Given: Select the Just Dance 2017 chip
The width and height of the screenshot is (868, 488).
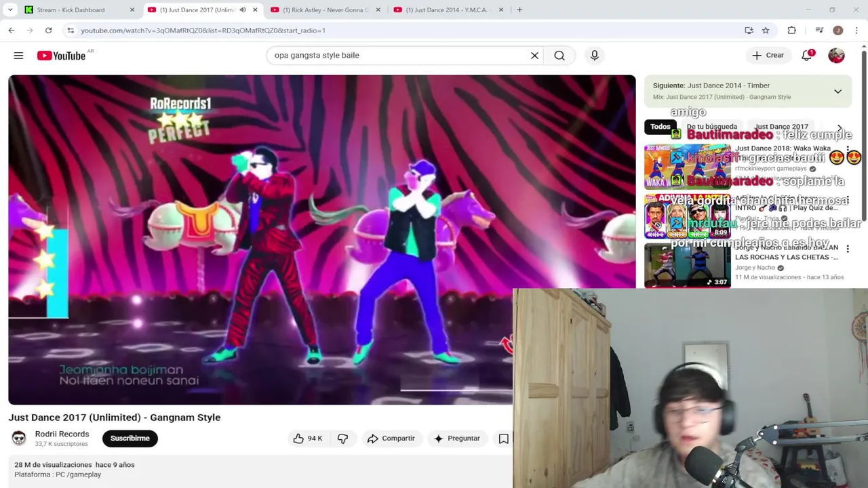Looking at the screenshot, I should point(781,127).
